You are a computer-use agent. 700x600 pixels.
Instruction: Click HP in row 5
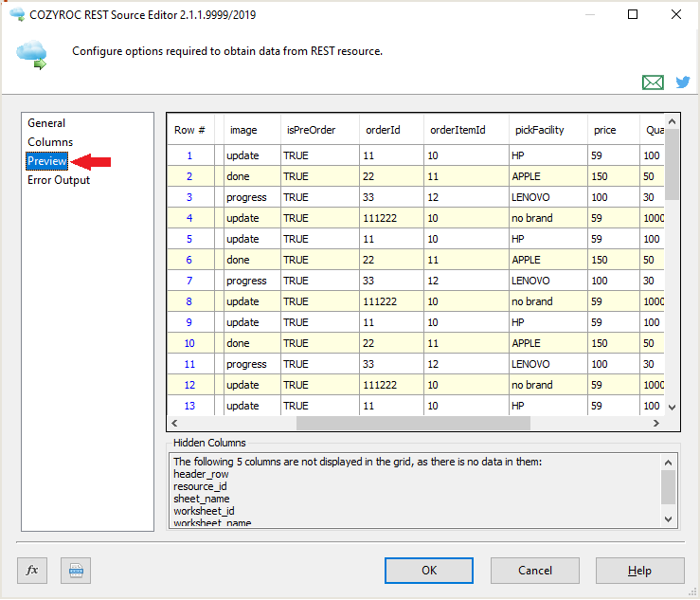point(548,239)
